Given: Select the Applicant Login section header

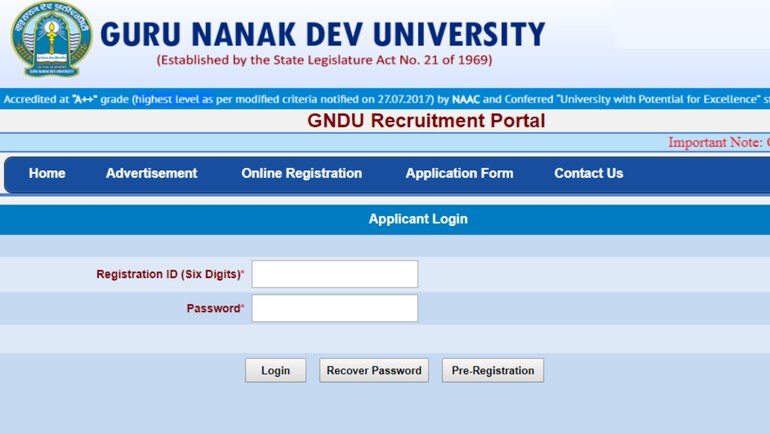Looking at the screenshot, I should [x=418, y=219].
